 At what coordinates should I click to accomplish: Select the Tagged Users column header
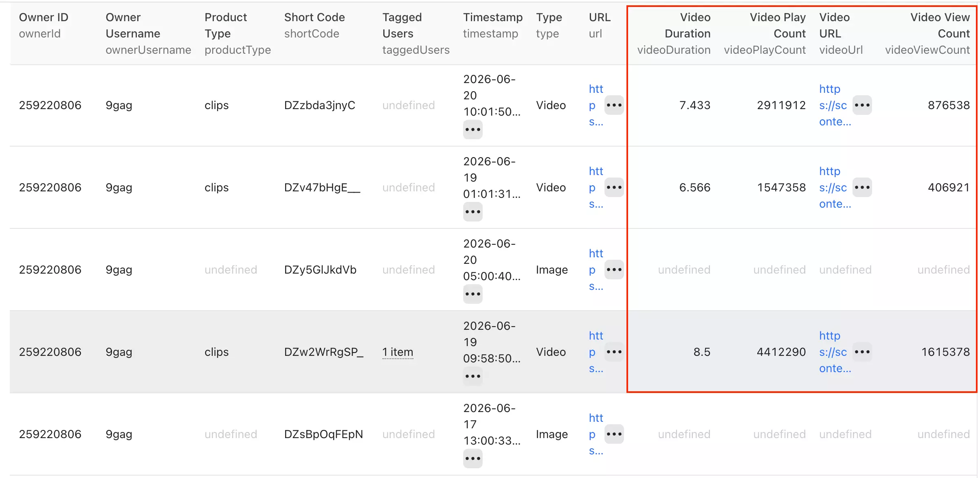click(416, 33)
